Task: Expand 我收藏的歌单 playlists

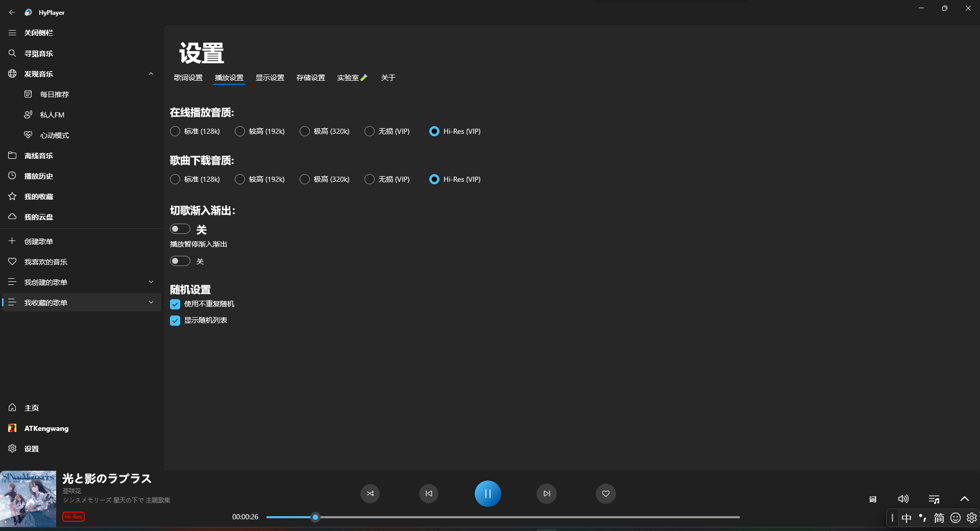Action: click(x=151, y=302)
